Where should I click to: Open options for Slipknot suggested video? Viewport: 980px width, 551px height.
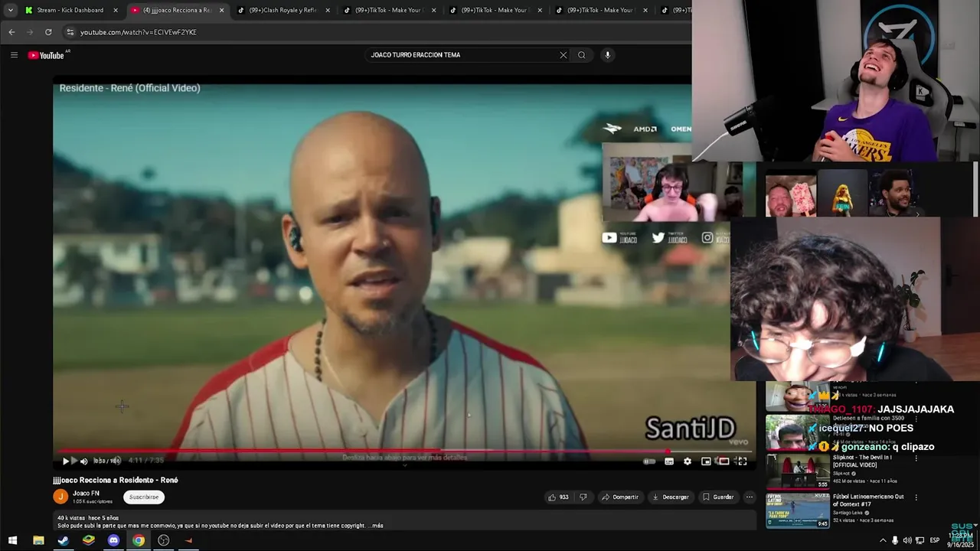pyautogui.click(x=916, y=458)
